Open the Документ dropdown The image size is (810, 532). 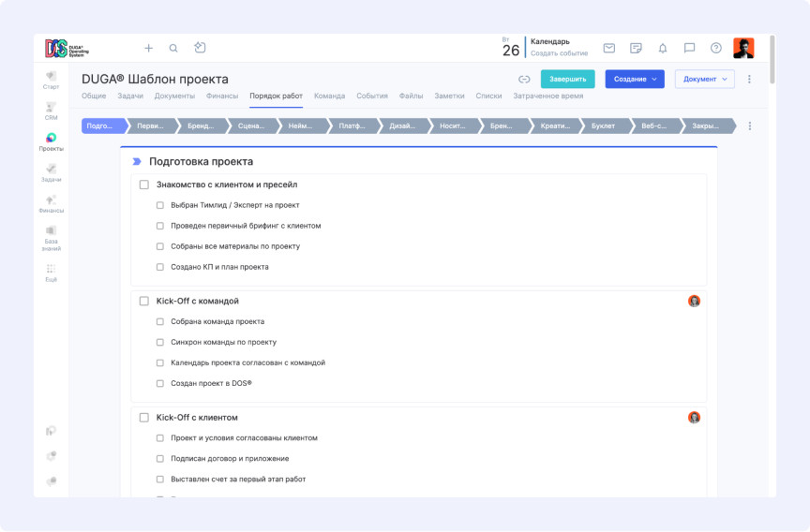coord(705,79)
